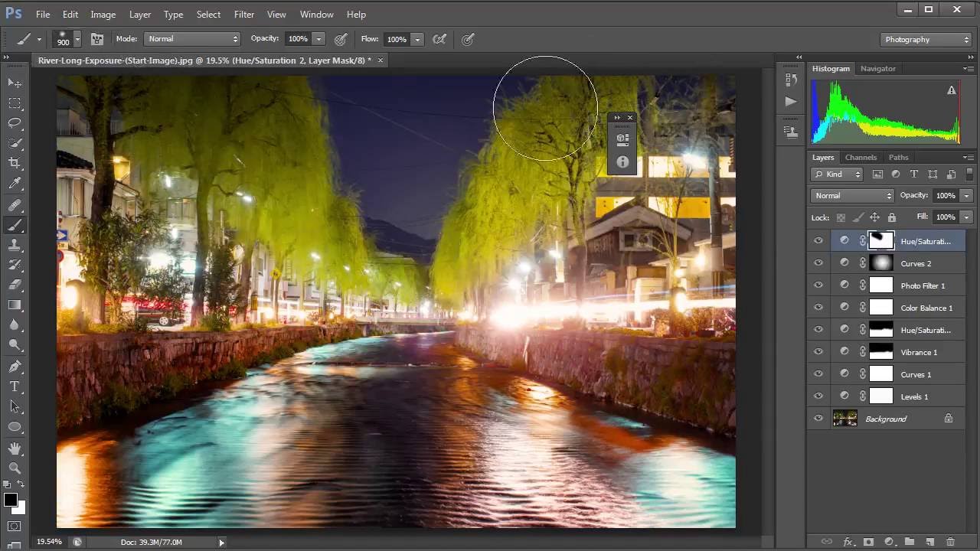The height and width of the screenshot is (551, 980).
Task: Click the foreground color swatch
Action: point(10,500)
